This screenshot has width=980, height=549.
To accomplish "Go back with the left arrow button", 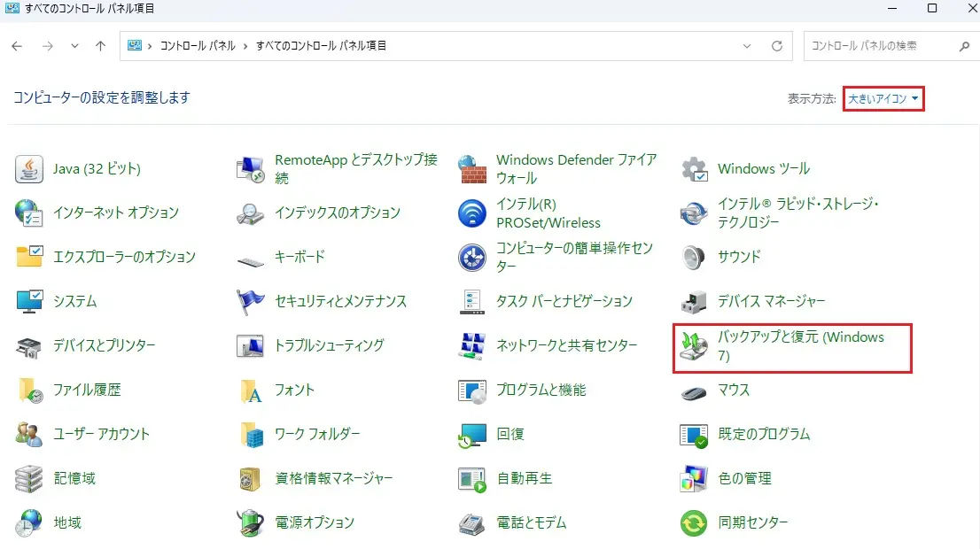I will [17, 45].
